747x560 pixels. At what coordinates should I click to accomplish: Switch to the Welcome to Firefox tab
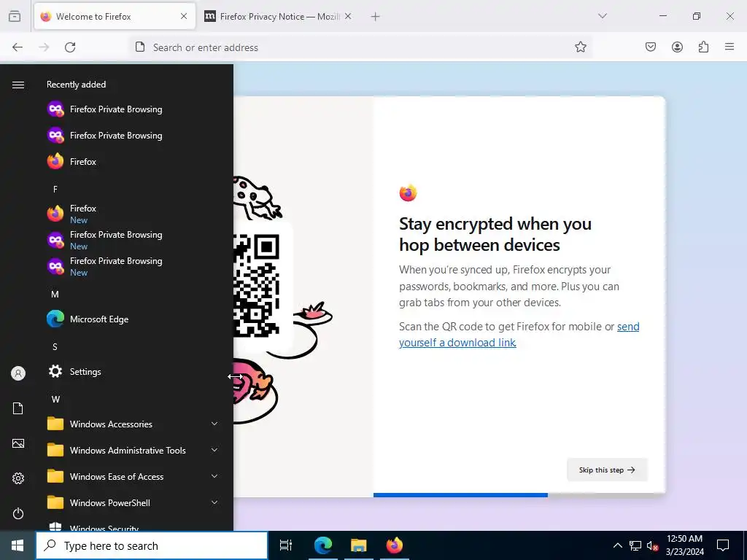point(115,17)
